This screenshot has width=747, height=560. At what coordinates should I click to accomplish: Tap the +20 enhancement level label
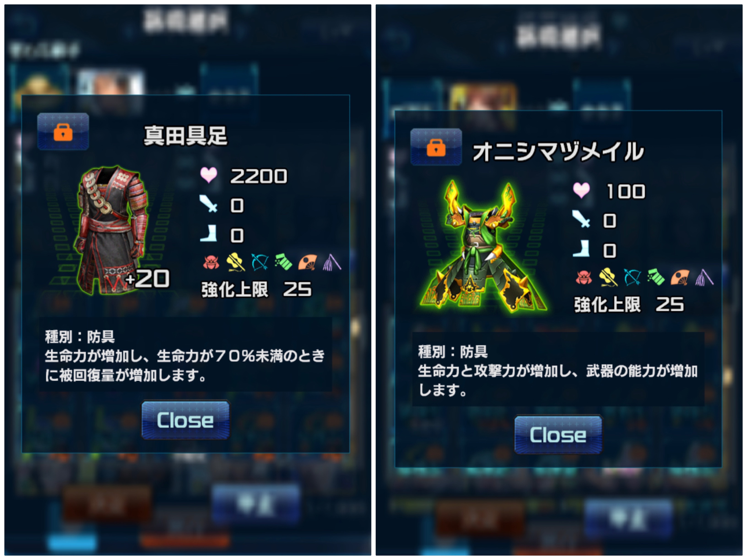(x=147, y=279)
